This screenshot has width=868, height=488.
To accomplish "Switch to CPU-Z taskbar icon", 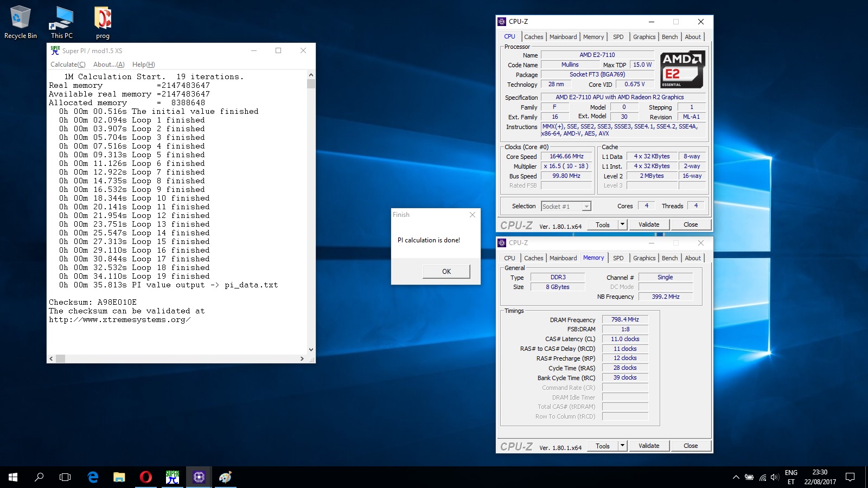I will point(199,477).
